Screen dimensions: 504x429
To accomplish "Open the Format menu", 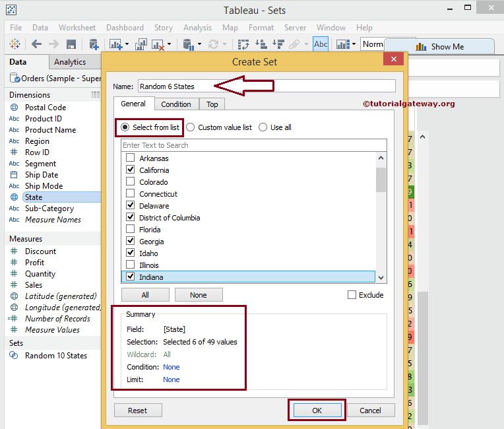I will coord(261,28).
